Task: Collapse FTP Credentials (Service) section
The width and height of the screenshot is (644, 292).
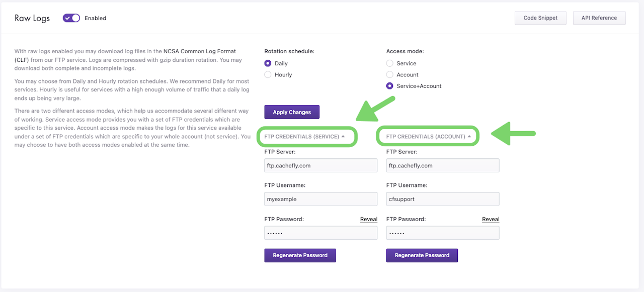Action: coord(305,137)
